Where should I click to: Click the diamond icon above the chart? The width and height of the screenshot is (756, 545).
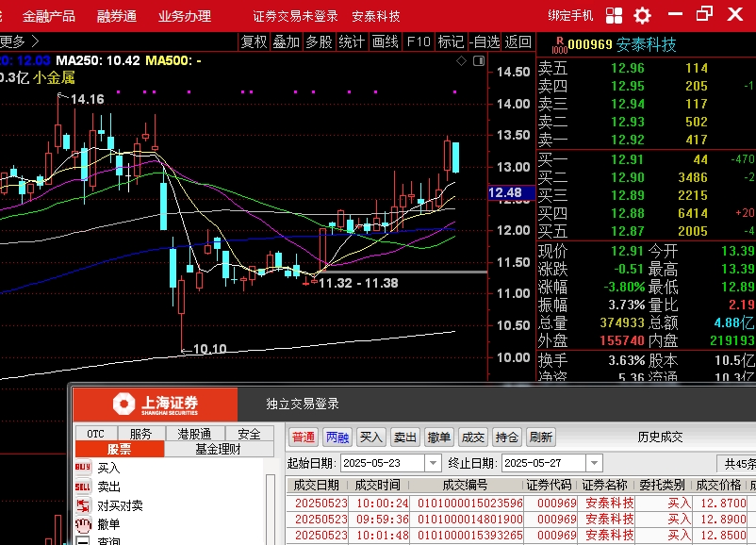(x=461, y=60)
